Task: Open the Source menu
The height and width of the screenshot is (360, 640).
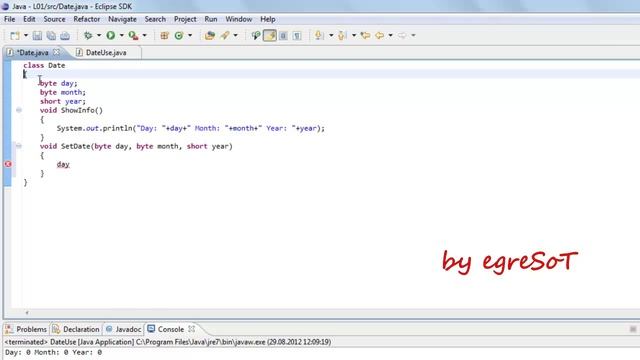Action: tap(54, 19)
